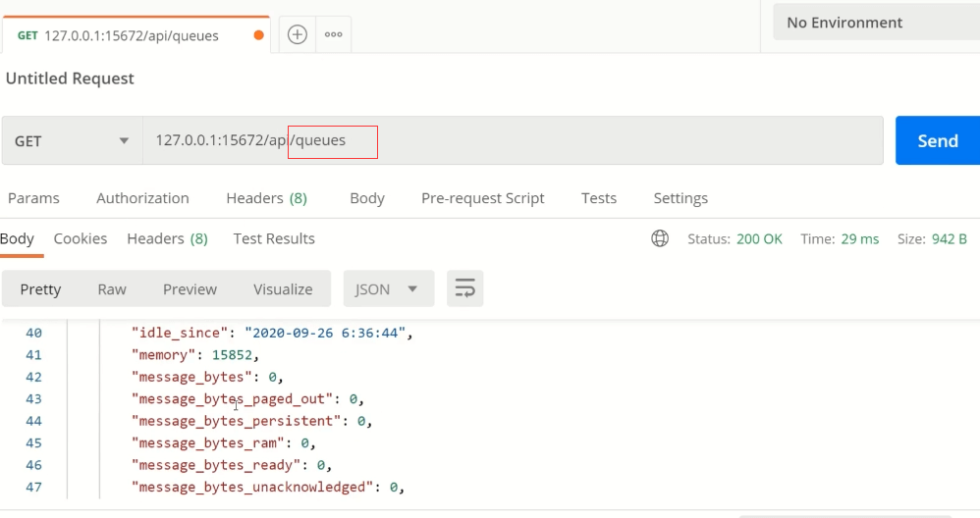Open the JSON format dropdown
Viewport: 980px width, 518px height.
tap(388, 288)
